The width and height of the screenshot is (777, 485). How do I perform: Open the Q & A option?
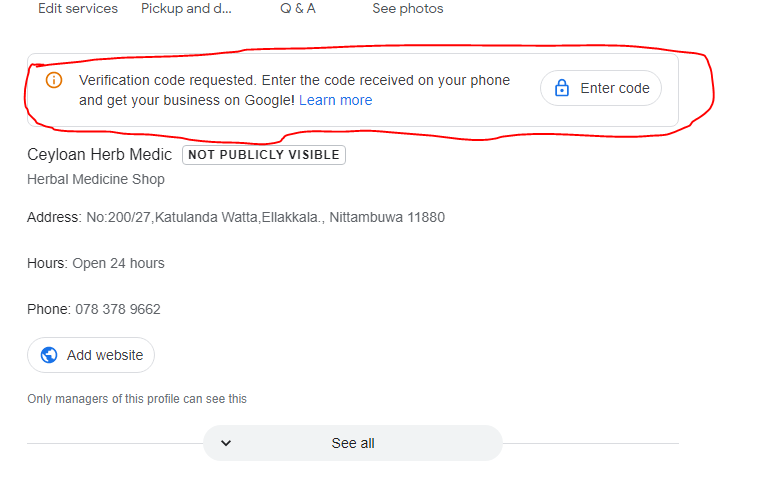coord(298,9)
